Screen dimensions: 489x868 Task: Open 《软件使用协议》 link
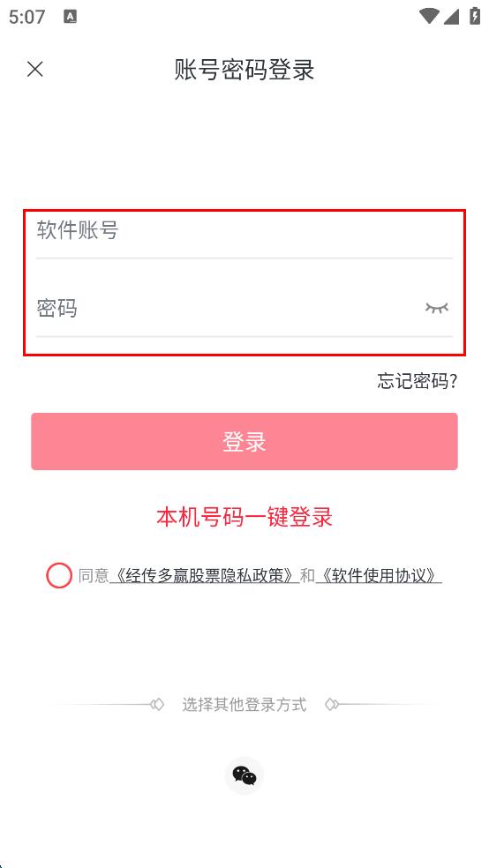(x=379, y=576)
